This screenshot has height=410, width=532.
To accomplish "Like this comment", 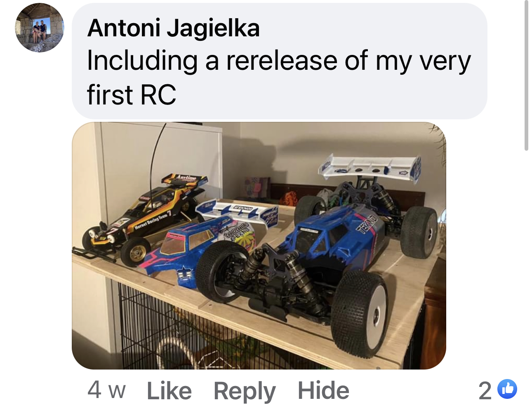I will coord(169,391).
